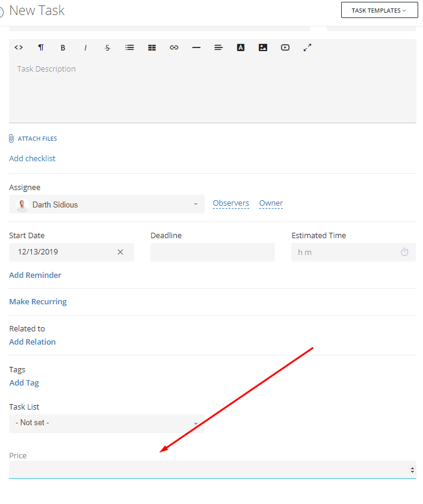Click Add Relation link
Screen dimensions: 423x504
coord(32,342)
